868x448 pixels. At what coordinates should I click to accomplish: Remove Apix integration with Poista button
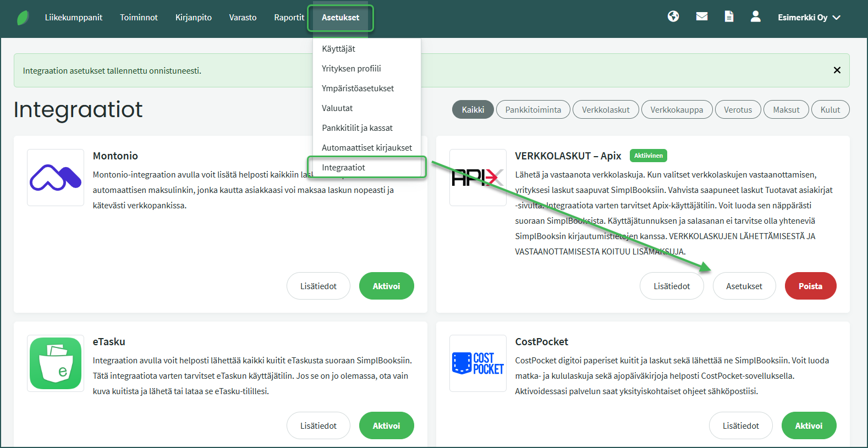pyautogui.click(x=810, y=286)
